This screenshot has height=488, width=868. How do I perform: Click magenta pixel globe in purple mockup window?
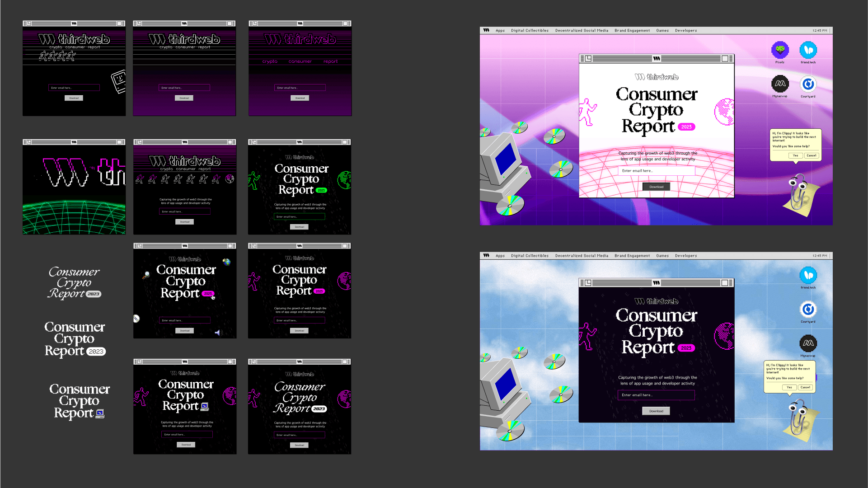[x=724, y=112]
